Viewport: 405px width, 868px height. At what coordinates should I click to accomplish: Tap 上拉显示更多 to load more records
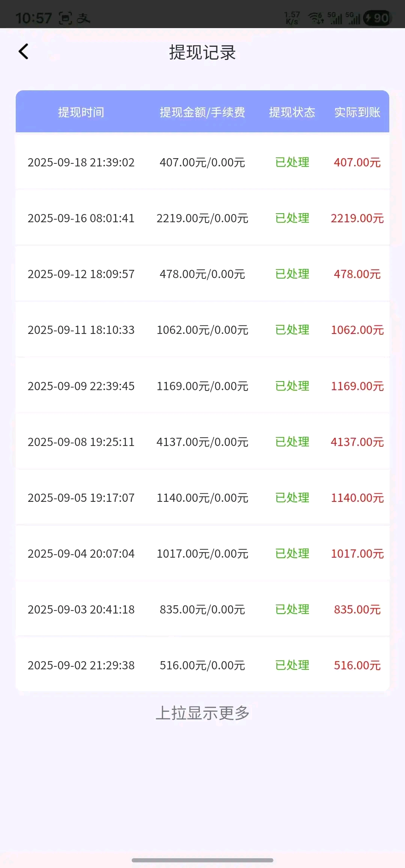point(202,713)
